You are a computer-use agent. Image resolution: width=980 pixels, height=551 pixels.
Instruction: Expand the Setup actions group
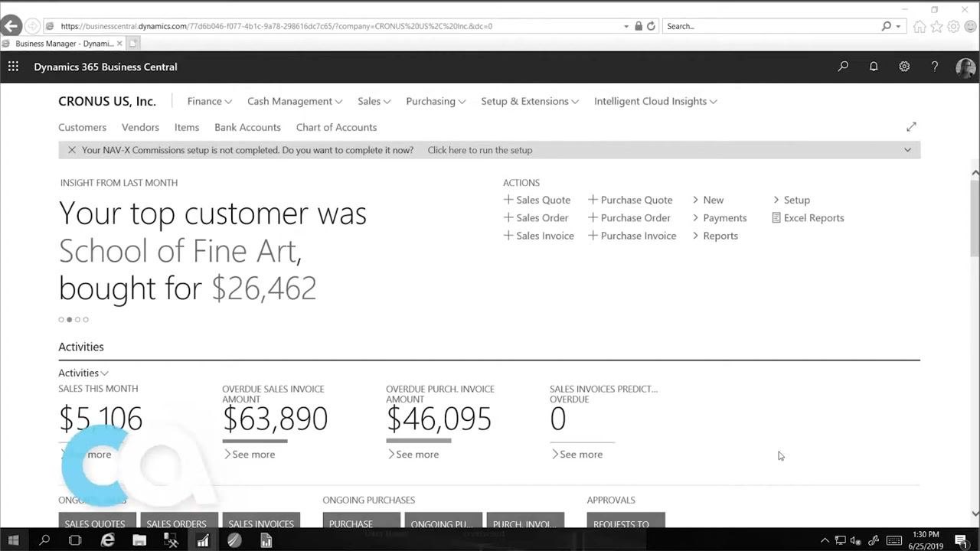tap(791, 200)
